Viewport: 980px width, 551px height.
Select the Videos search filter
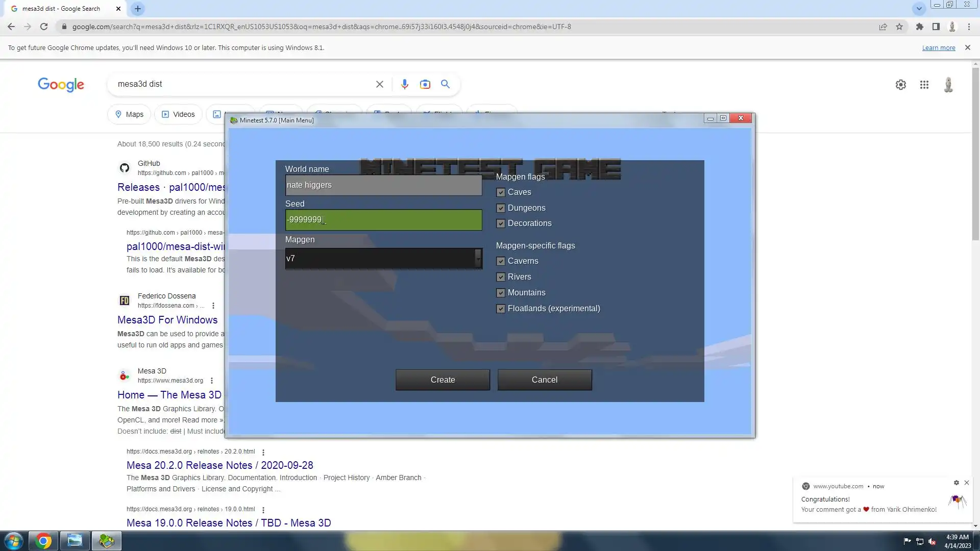(x=178, y=114)
